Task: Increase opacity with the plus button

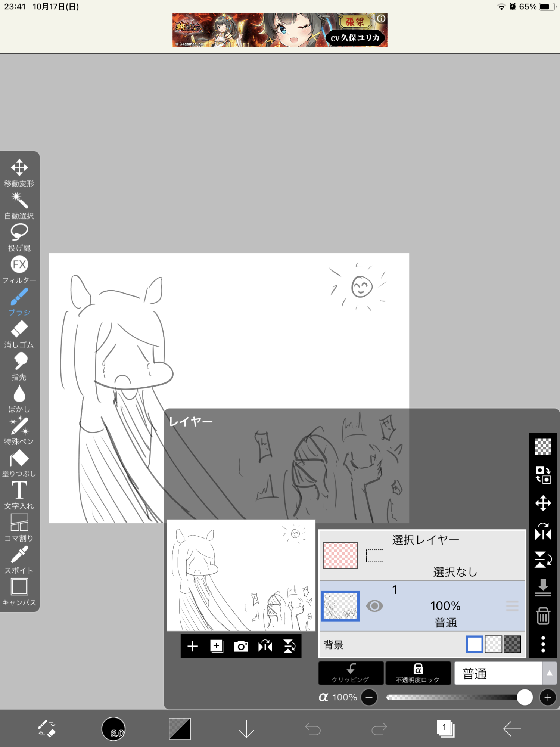Action: point(548,697)
